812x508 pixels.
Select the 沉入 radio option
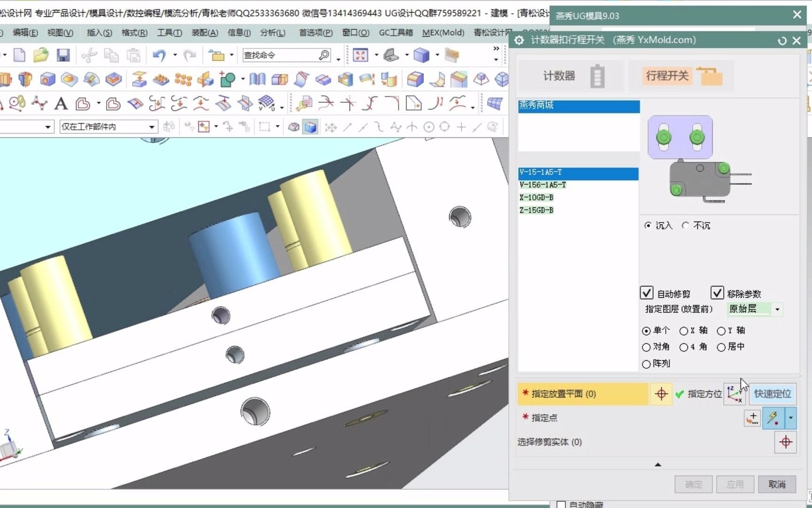click(648, 226)
